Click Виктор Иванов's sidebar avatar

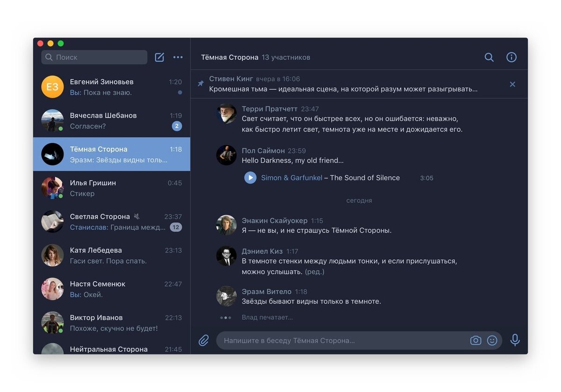52,322
